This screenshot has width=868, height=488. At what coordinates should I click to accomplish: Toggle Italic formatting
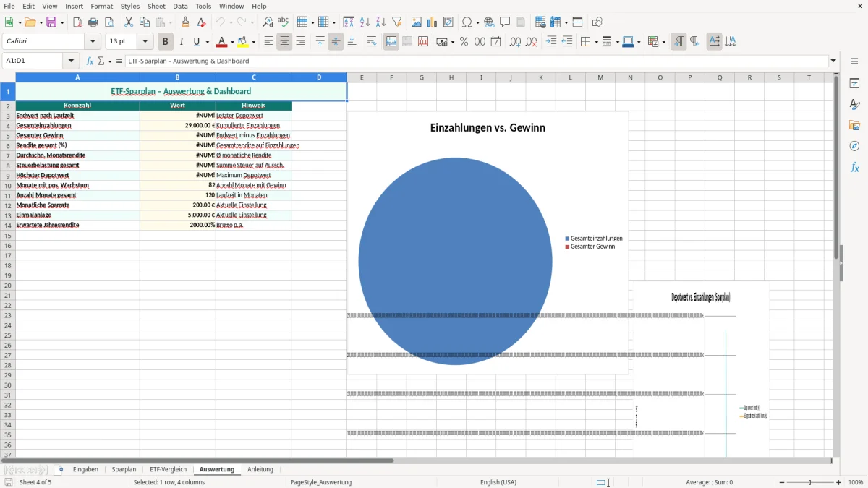[x=182, y=42]
